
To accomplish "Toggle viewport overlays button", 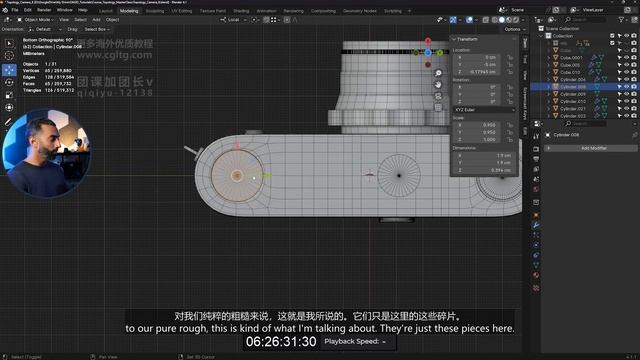I will pyautogui.click(x=469, y=20).
